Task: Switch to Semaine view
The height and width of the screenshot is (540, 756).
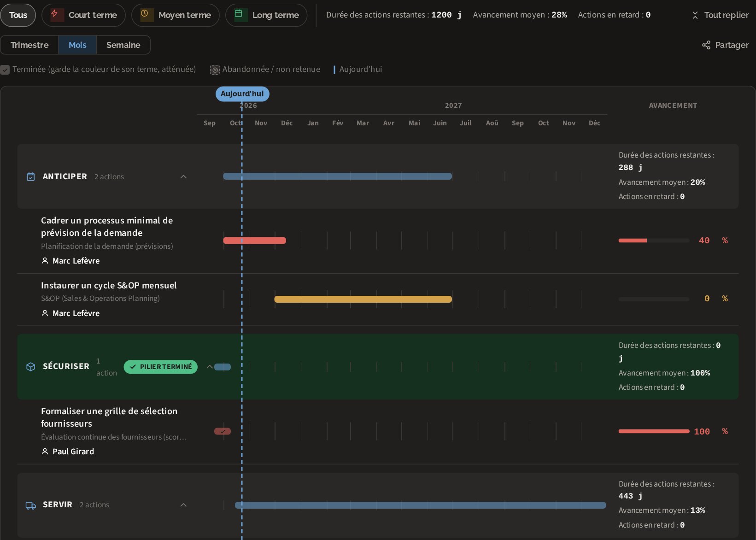Action: (x=123, y=45)
